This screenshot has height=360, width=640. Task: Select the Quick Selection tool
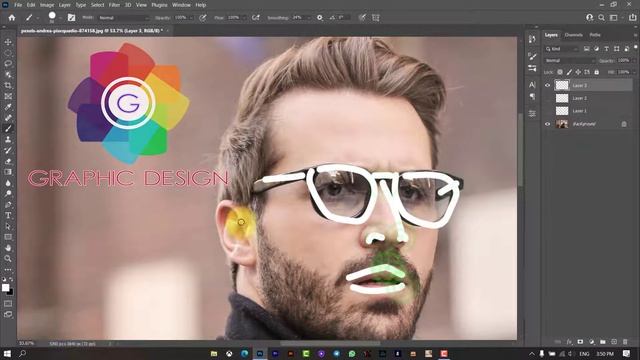[8, 75]
